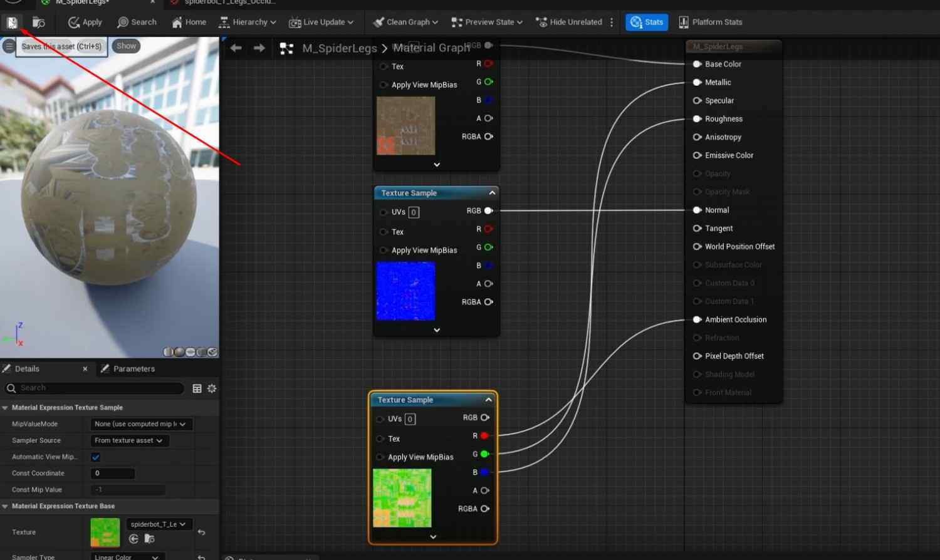
Task: Click the Const Coordinate value field
Action: pyautogui.click(x=113, y=474)
